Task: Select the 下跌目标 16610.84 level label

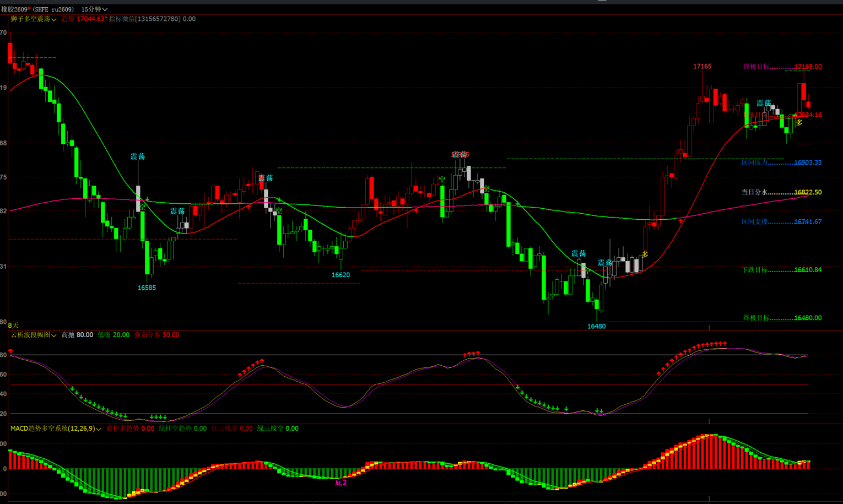Action: click(781, 270)
